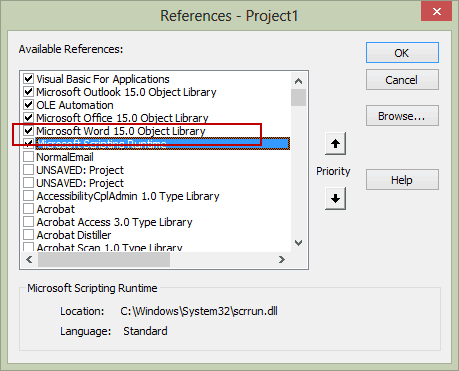459x371 pixels.
Task: Enable AccessibilityCplAdmin 1.0 Type Library checkbox
Action: pos(28,196)
